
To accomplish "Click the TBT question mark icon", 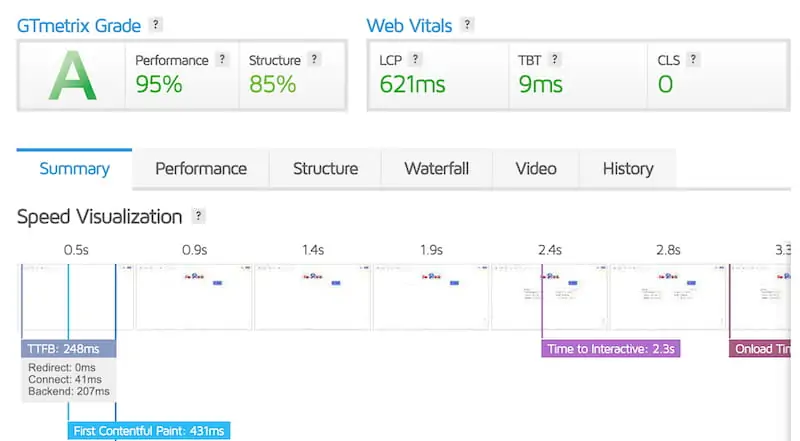I will pyautogui.click(x=555, y=59).
